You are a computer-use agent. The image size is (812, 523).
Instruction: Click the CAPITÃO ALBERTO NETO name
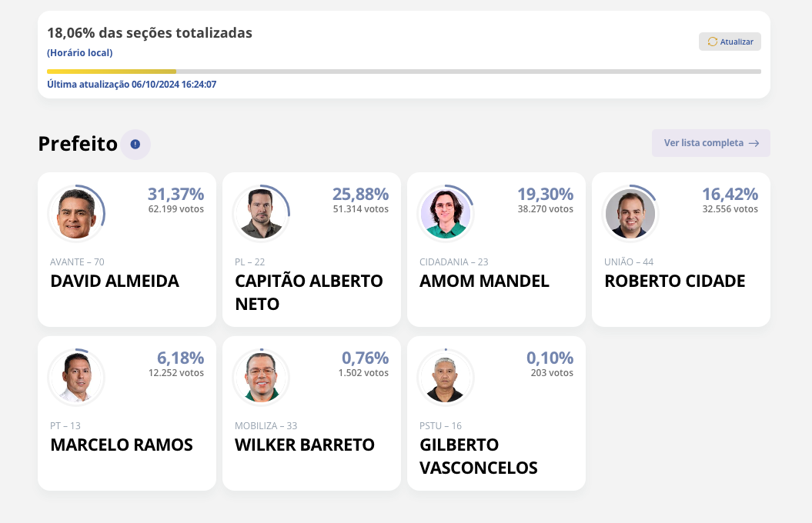[x=309, y=292]
